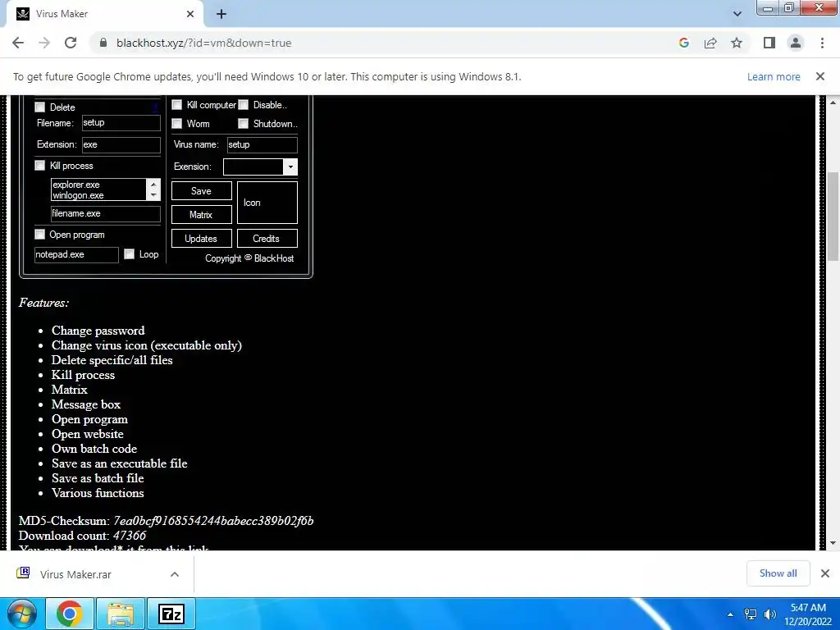The width and height of the screenshot is (840, 630).
Task: Click the Virus name field
Action: [x=262, y=144]
